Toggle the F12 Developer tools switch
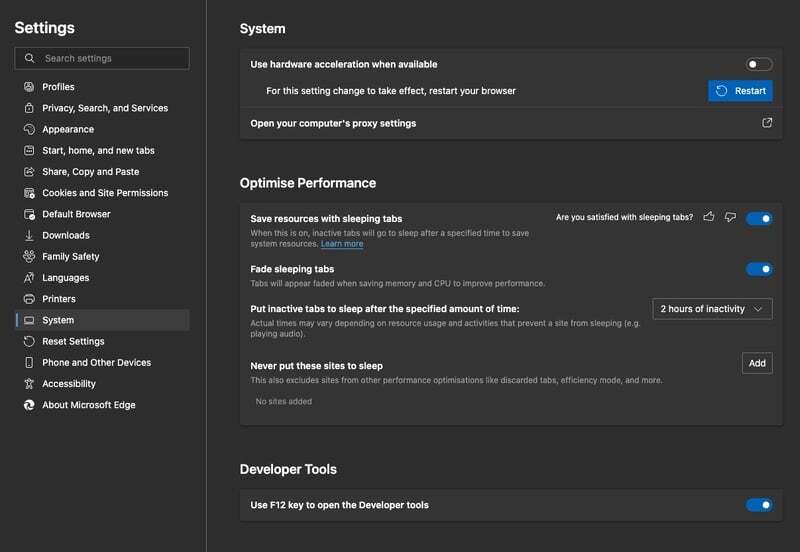The height and width of the screenshot is (552, 800). (759, 505)
